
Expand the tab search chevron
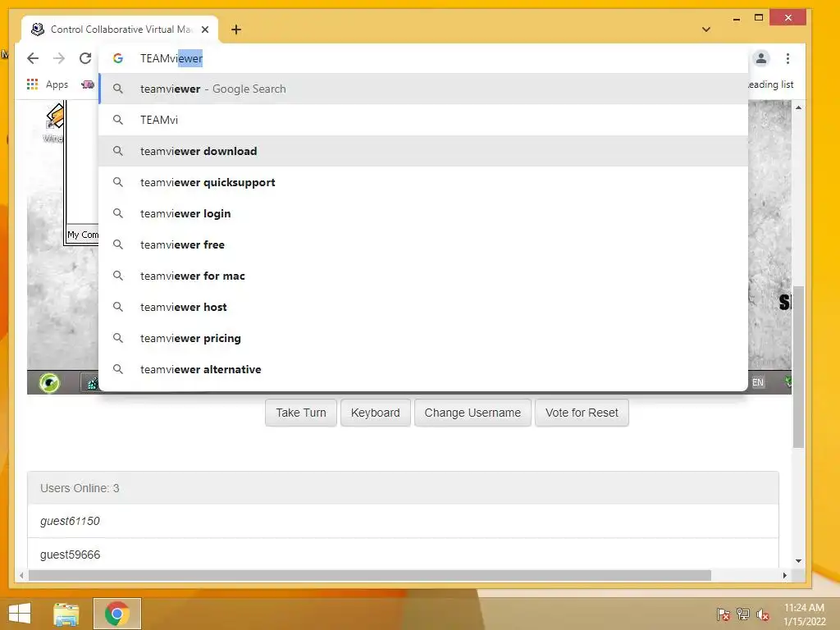pyautogui.click(x=706, y=30)
